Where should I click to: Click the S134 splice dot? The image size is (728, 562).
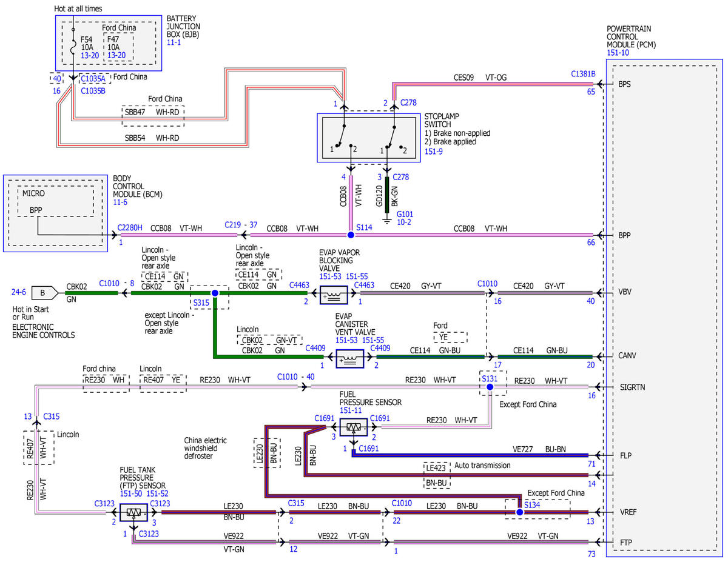(x=519, y=512)
